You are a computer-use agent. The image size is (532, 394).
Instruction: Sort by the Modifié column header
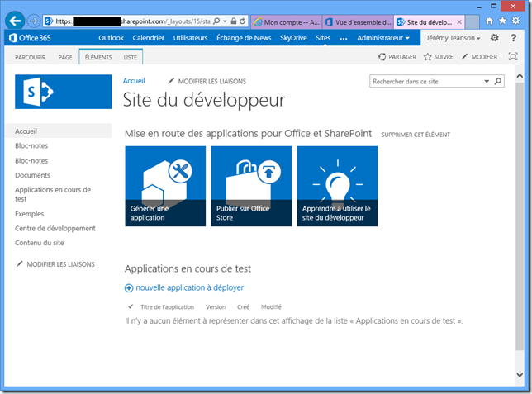(271, 307)
